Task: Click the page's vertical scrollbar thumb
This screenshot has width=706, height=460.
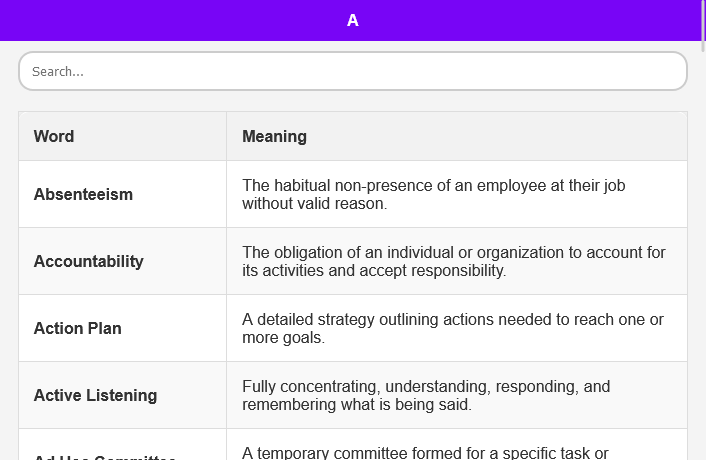Action: tap(703, 26)
